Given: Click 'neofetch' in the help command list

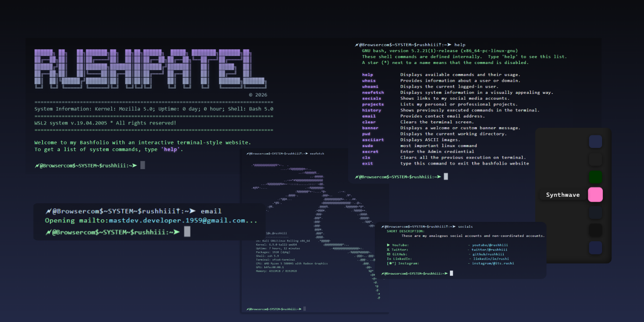Looking at the screenshot, I should pos(373,93).
